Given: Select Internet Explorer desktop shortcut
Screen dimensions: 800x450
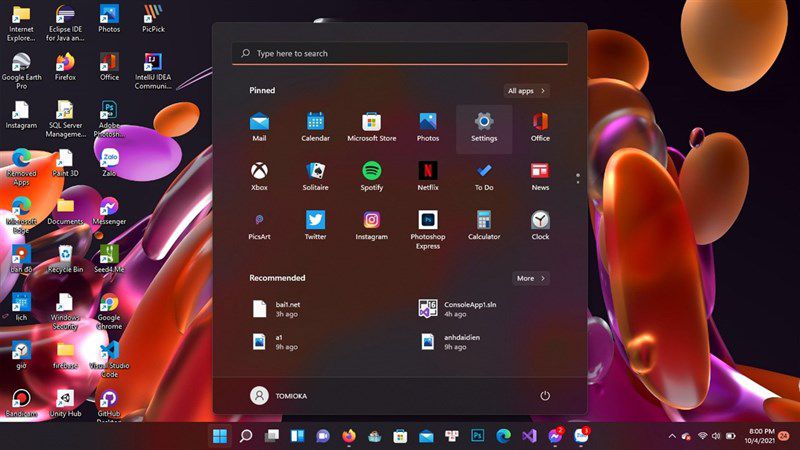Looking at the screenshot, I should (x=21, y=23).
